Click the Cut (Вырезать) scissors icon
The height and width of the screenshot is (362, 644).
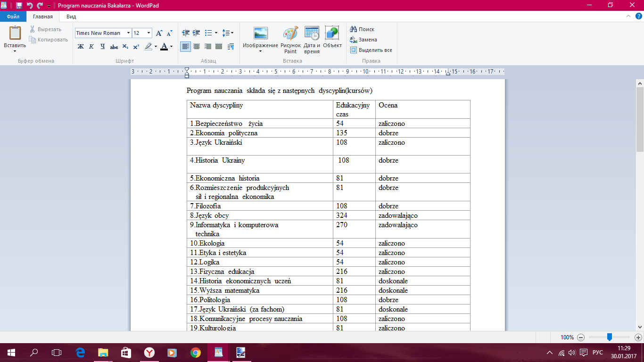pyautogui.click(x=32, y=29)
